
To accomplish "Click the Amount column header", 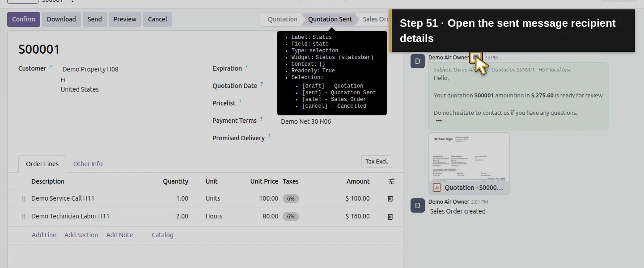I will click(x=358, y=181).
